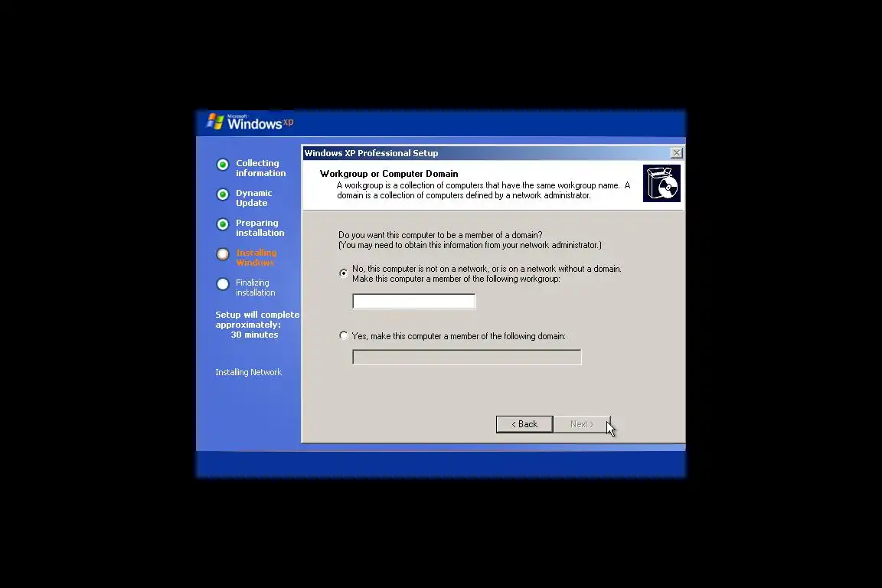Click the 'Do you want this computer to be a member of a domain?' text
The width and height of the screenshot is (882, 588).
[440, 235]
